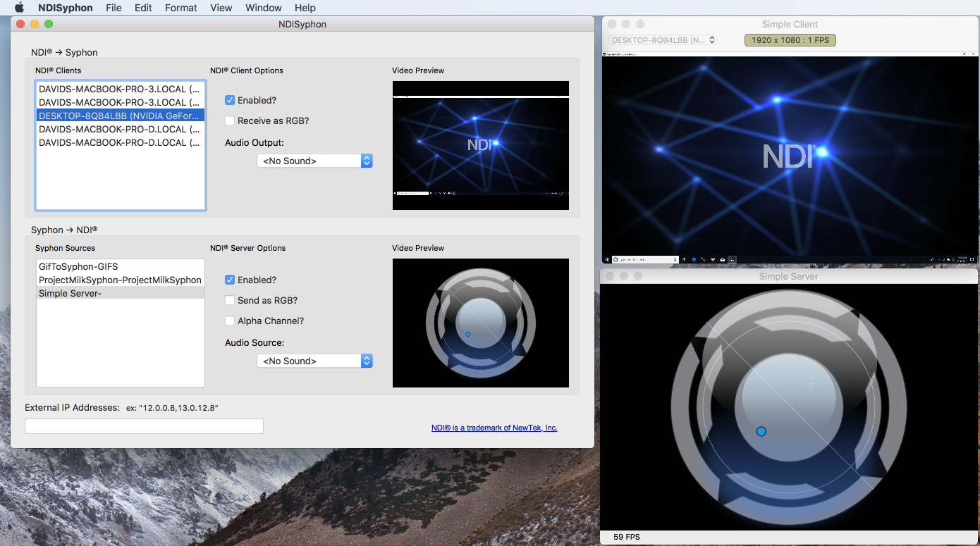Click the Simple Server window title
This screenshot has width=980, height=546.
[789, 276]
